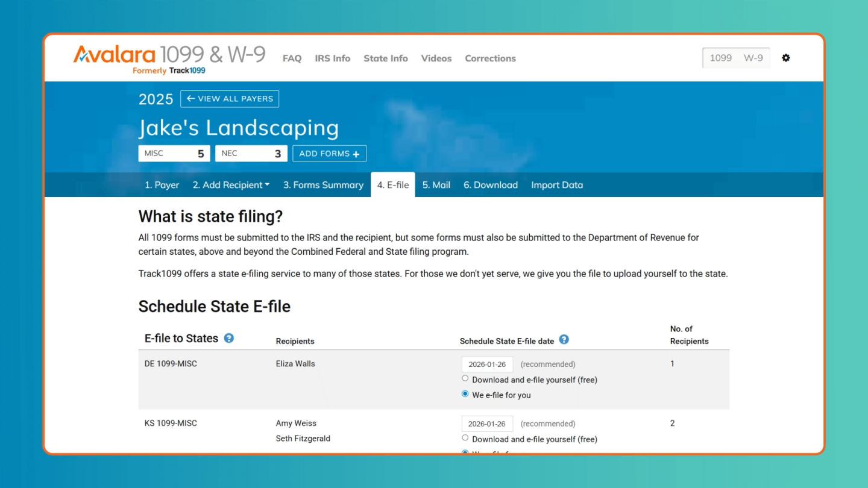Click the help icon beside E-file to States
The width and height of the screenshot is (868, 488).
click(229, 338)
